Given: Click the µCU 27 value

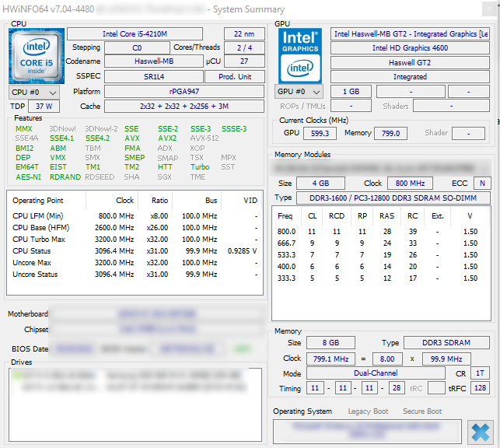Looking at the screenshot, I should 244,61.
